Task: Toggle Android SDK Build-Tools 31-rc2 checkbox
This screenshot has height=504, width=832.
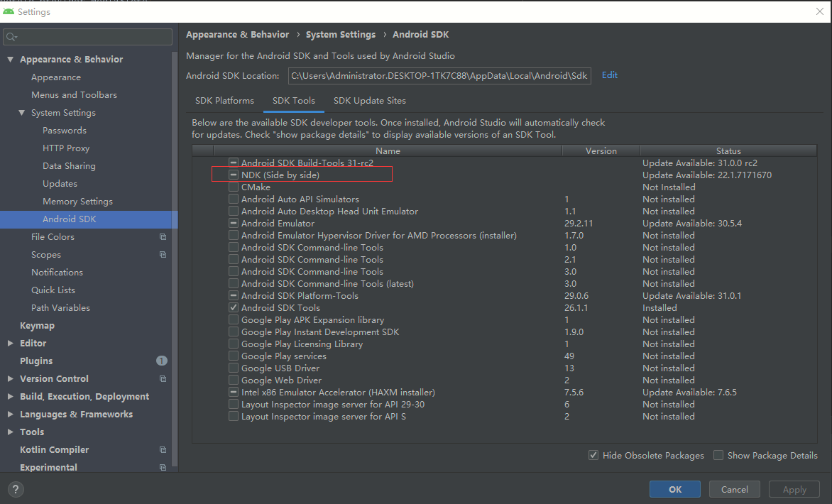Action: [x=234, y=163]
